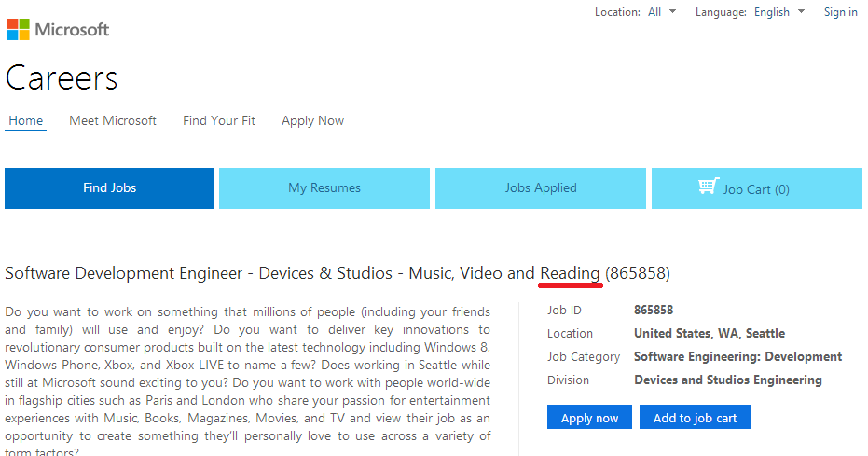Select the Jobs Applied tab
Screen dimensions: 868x456
pos(541,188)
